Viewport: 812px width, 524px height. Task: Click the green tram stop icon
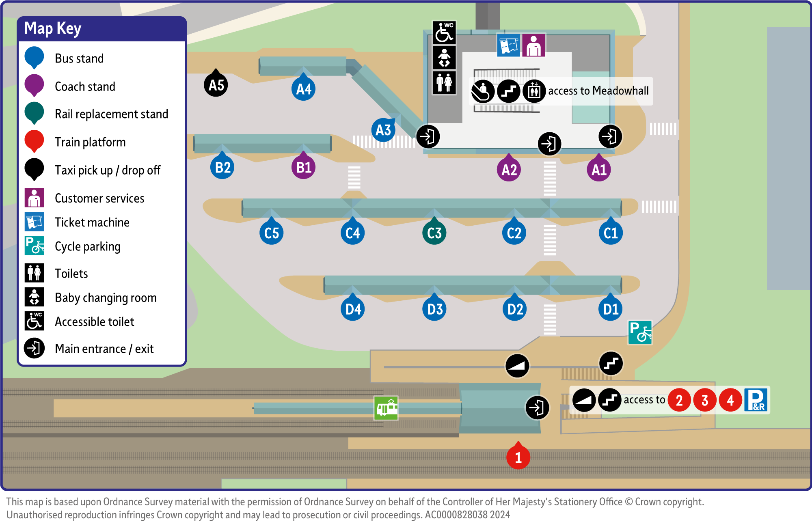pyautogui.click(x=386, y=408)
